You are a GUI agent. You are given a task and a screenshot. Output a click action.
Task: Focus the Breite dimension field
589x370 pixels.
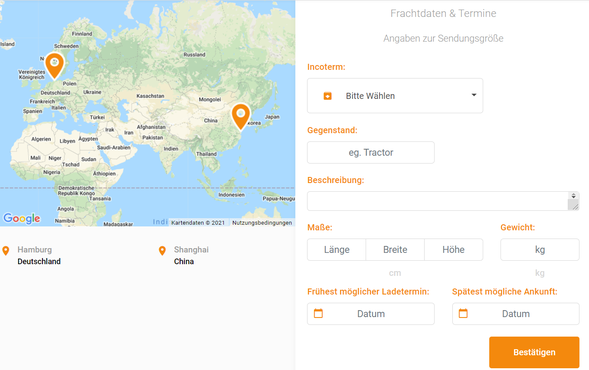pos(395,249)
